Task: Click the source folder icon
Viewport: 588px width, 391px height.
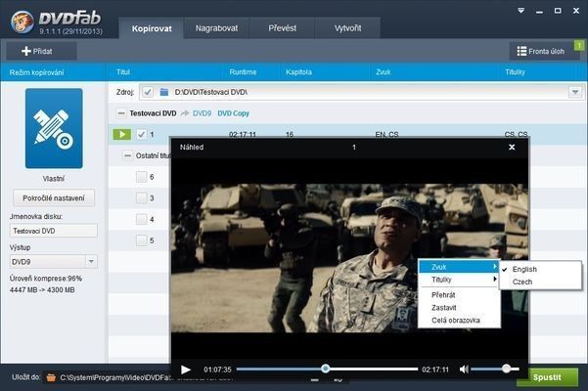Action: coord(163,92)
